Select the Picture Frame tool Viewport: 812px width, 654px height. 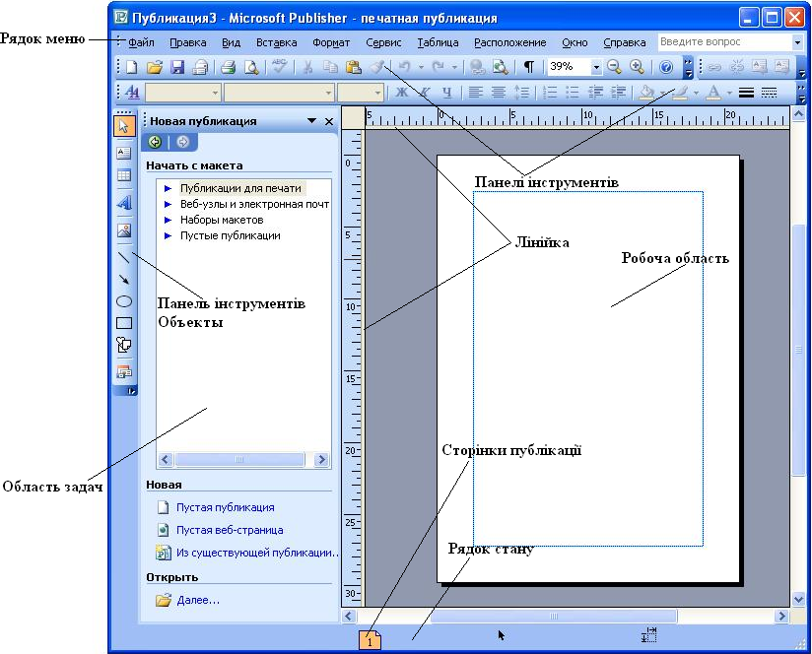click(x=124, y=230)
